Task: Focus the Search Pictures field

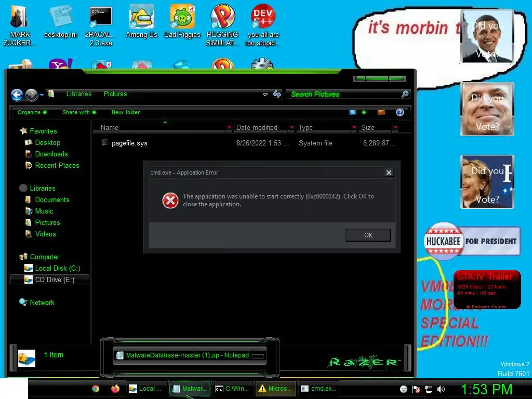Action: point(344,95)
